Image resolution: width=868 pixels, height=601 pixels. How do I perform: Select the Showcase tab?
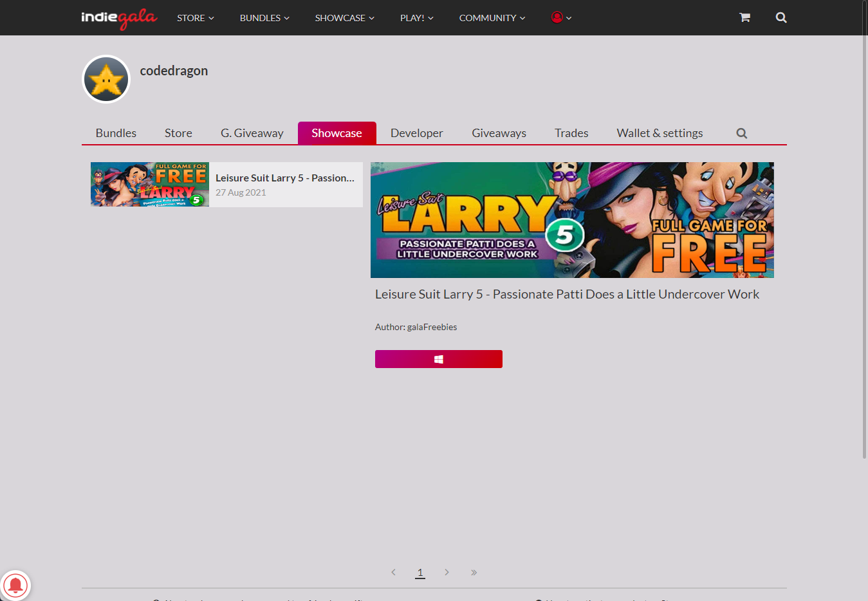click(337, 133)
